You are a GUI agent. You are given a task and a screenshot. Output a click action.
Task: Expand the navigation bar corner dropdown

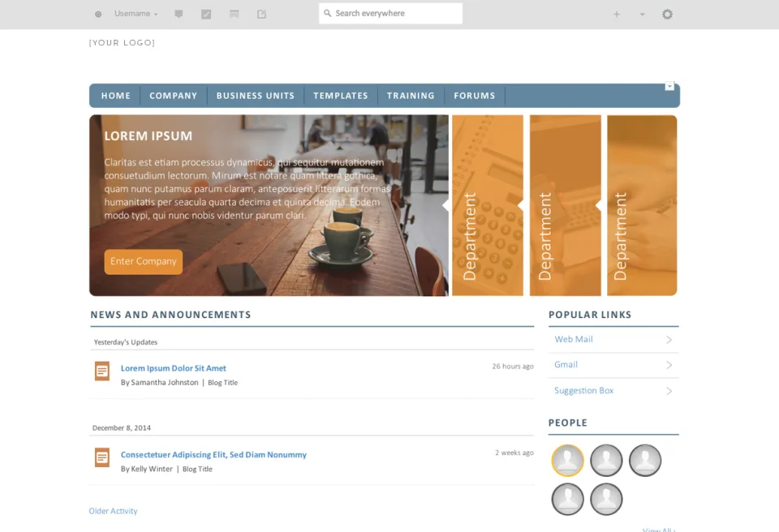669,87
